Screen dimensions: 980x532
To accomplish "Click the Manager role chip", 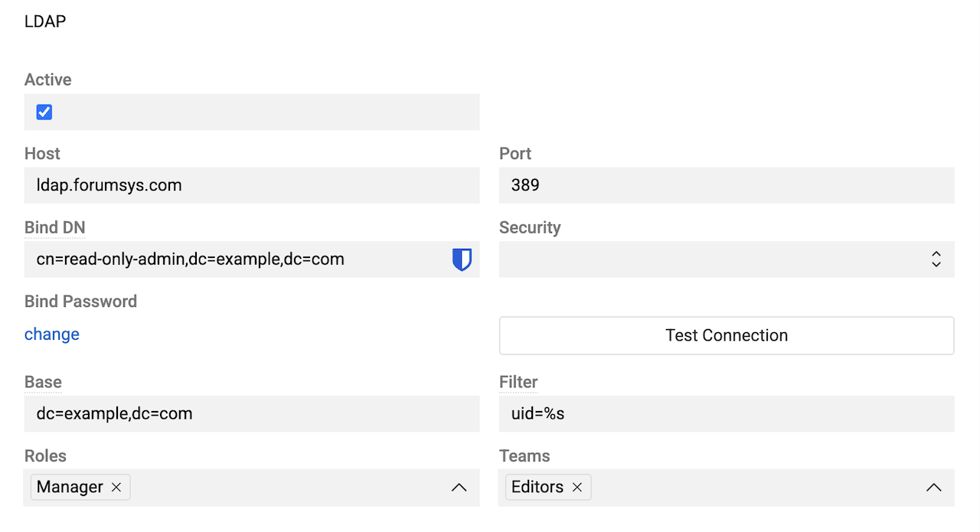I will [70, 487].
